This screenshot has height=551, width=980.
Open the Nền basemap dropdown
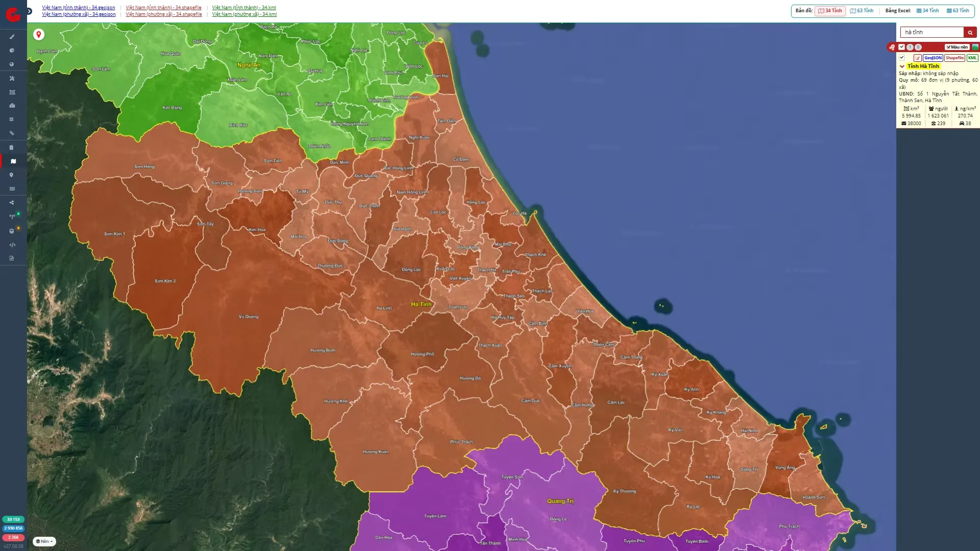pyautogui.click(x=44, y=541)
